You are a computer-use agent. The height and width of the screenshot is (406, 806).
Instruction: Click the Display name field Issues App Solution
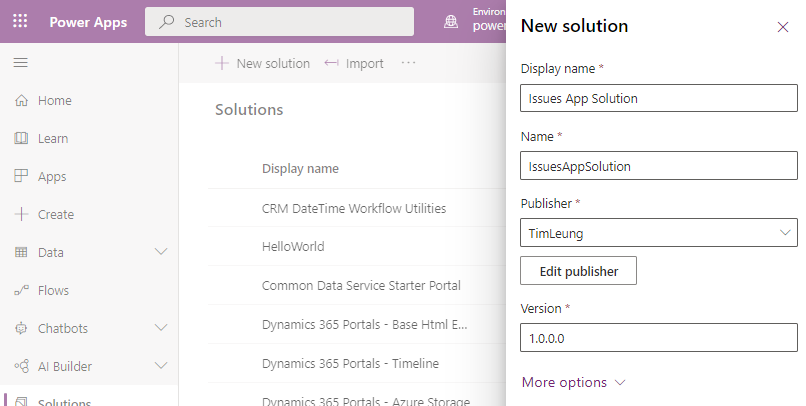tap(659, 98)
